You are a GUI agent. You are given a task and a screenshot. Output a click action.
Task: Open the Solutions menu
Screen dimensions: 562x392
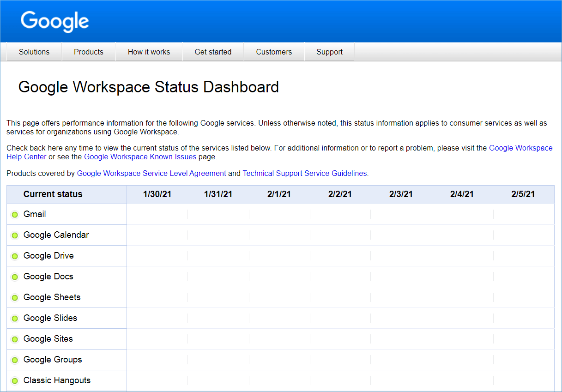click(34, 52)
